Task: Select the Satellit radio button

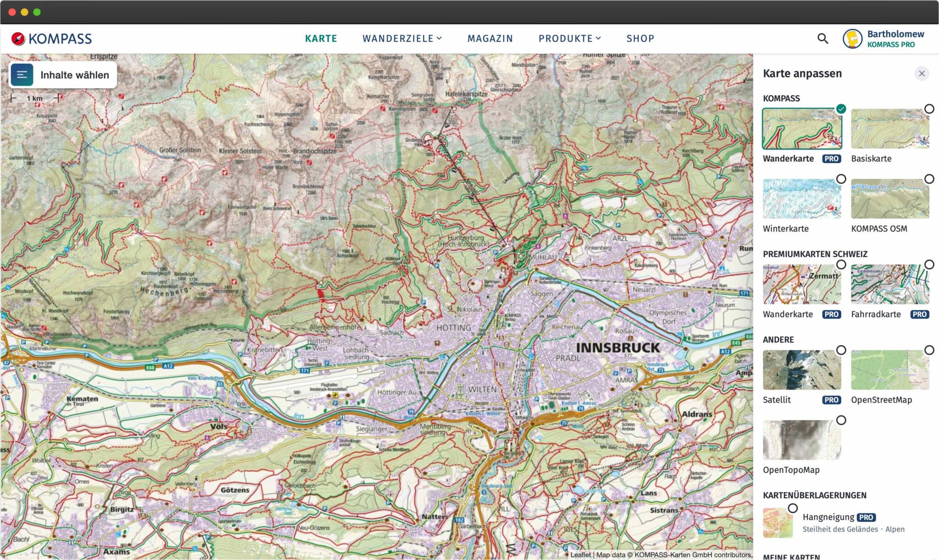Action: tap(841, 350)
